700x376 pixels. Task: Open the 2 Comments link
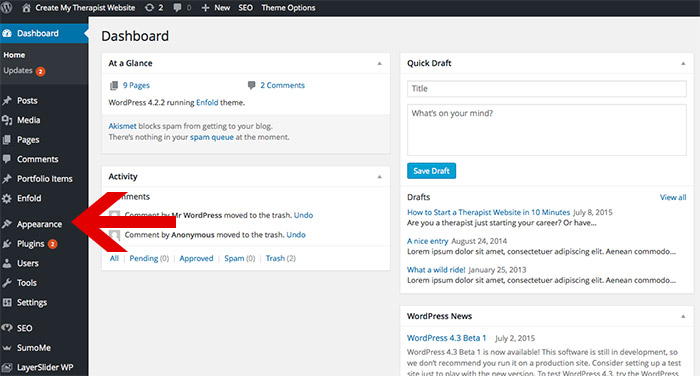click(x=282, y=85)
